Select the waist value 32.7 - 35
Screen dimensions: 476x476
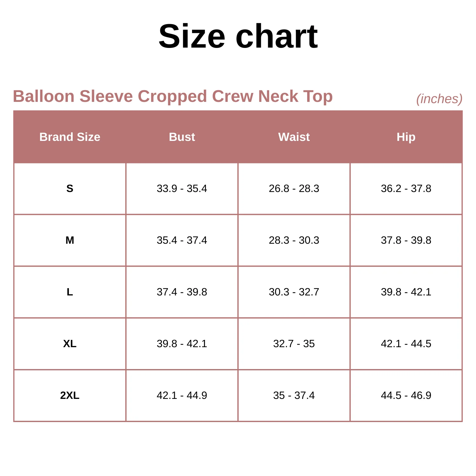click(294, 344)
